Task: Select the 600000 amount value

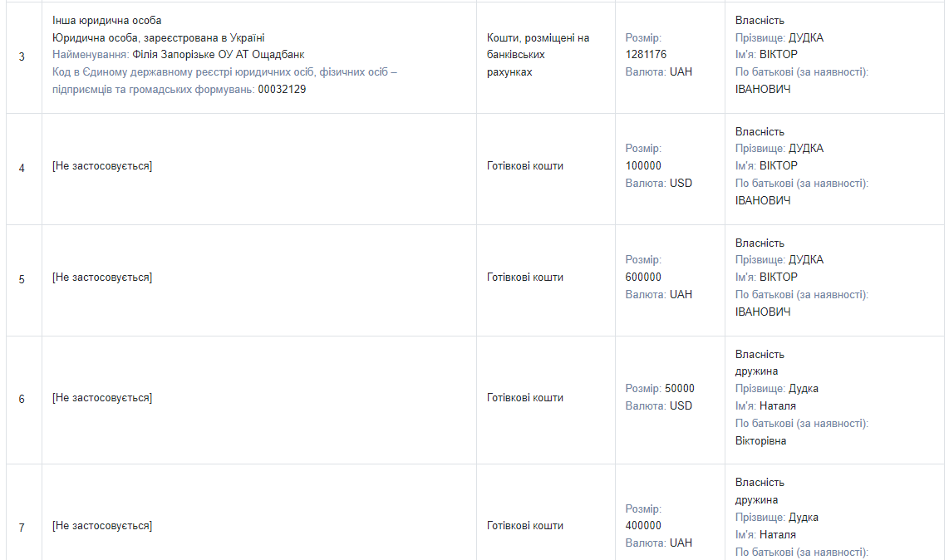Action: (644, 278)
